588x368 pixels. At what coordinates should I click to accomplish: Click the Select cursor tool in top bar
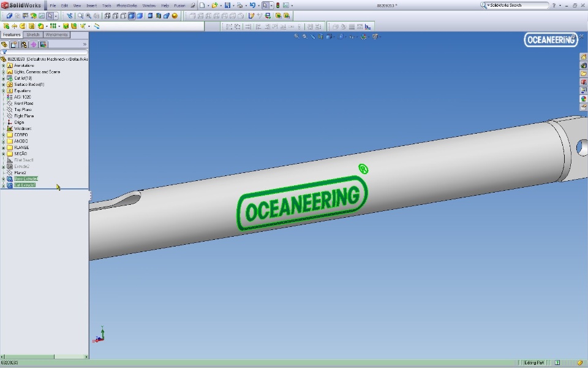265,6
